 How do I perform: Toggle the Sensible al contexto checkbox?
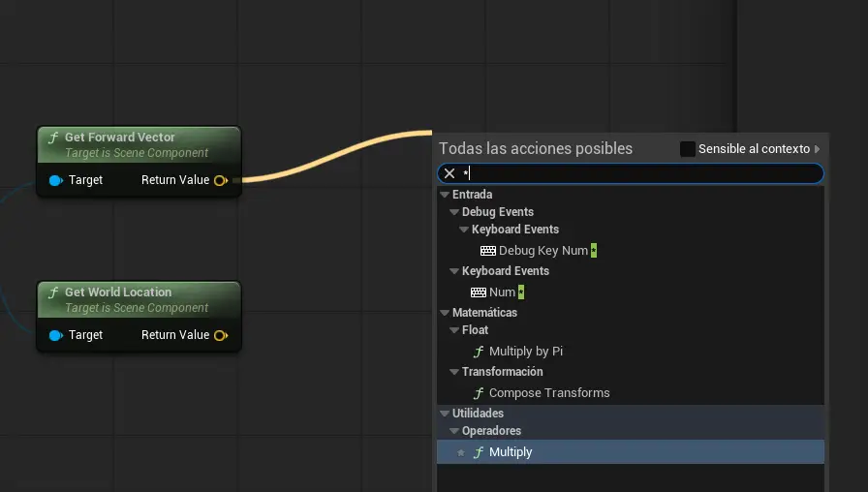click(688, 149)
